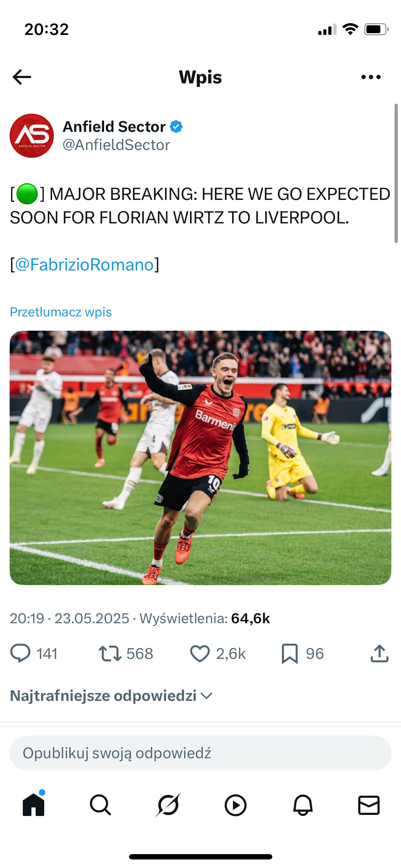
Task: Open the notifications bell tab
Action: (x=303, y=805)
